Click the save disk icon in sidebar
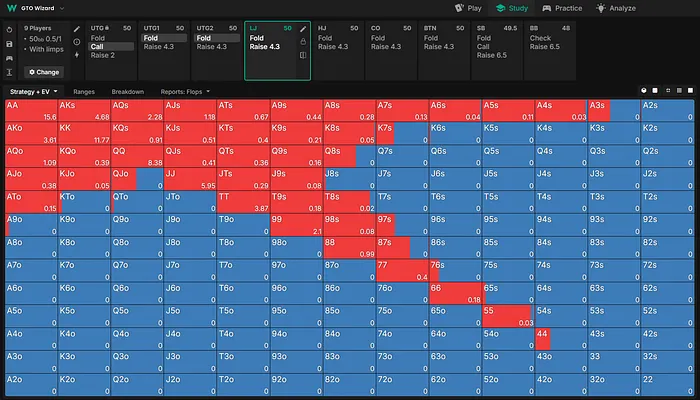The image size is (700, 400). [x=9, y=45]
